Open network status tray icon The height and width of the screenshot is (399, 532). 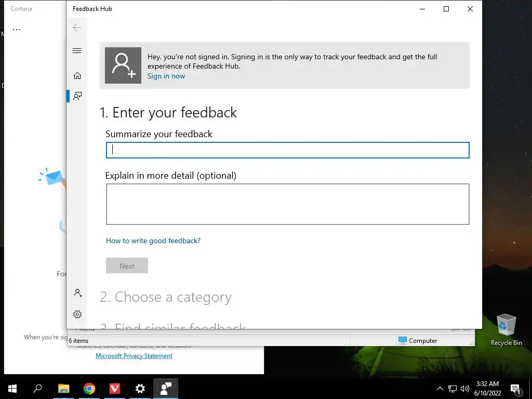pyautogui.click(x=453, y=389)
